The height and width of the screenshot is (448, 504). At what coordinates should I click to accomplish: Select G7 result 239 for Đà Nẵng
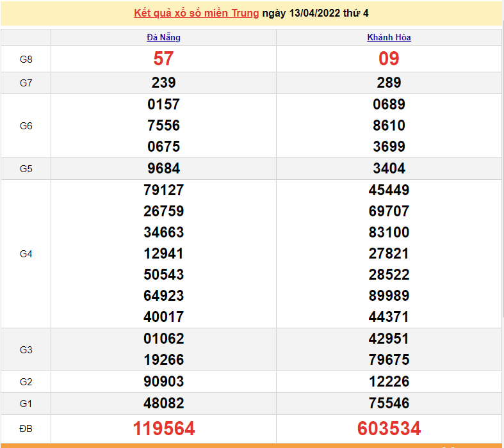click(163, 83)
